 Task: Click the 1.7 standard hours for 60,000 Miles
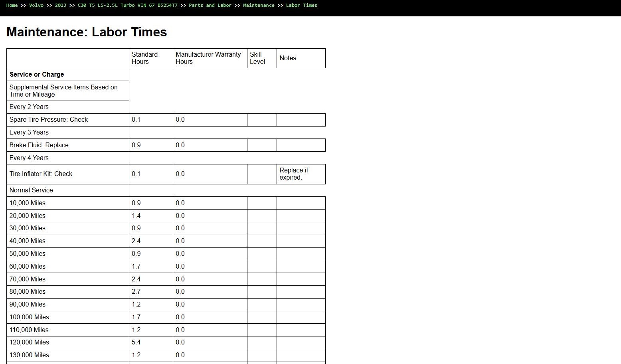[151, 267]
